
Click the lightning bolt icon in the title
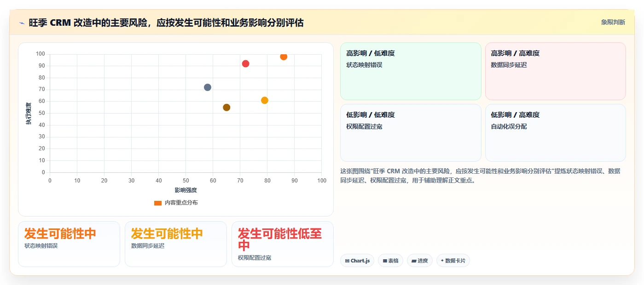point(22,23)
